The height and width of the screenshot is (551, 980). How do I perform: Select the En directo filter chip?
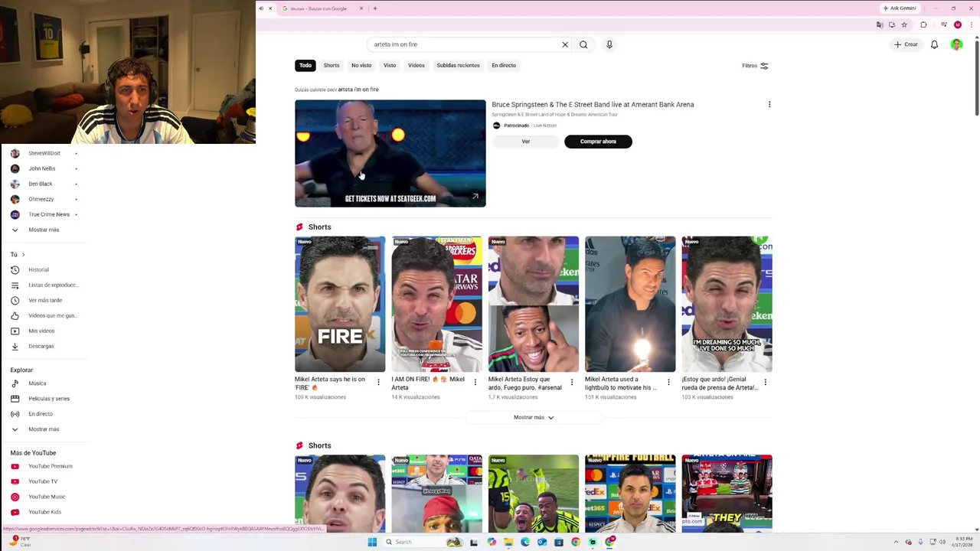pos(504,65)
